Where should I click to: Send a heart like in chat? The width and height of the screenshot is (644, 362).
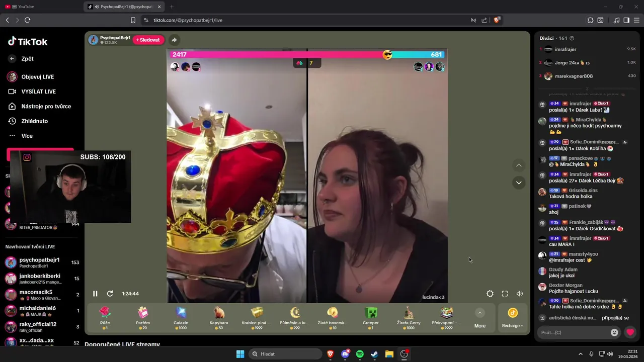tap(630, 332)
